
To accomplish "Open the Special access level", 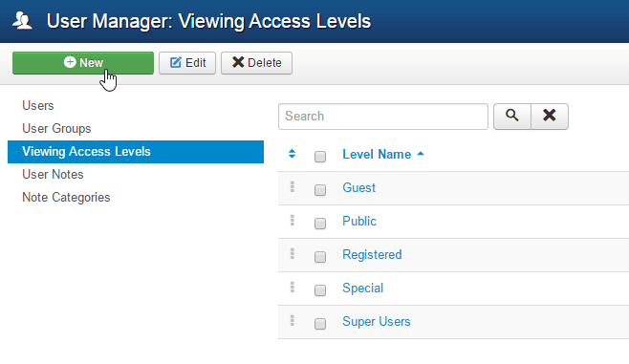I will (x=362, y=288).
